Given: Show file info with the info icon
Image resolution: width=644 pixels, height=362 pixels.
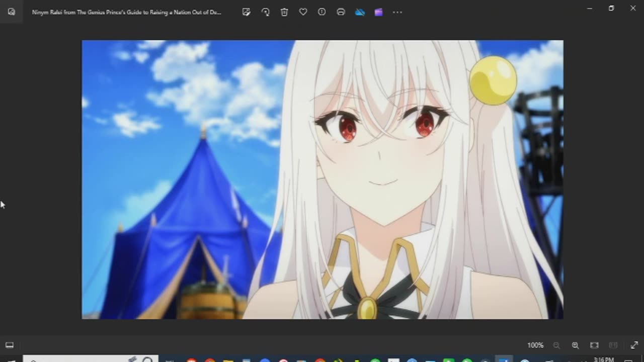Looking at the screenshot, I should 322,12.
